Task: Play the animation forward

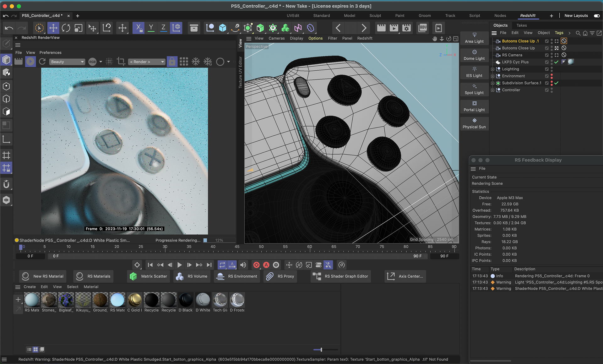Action: click(x=180, y=265)
